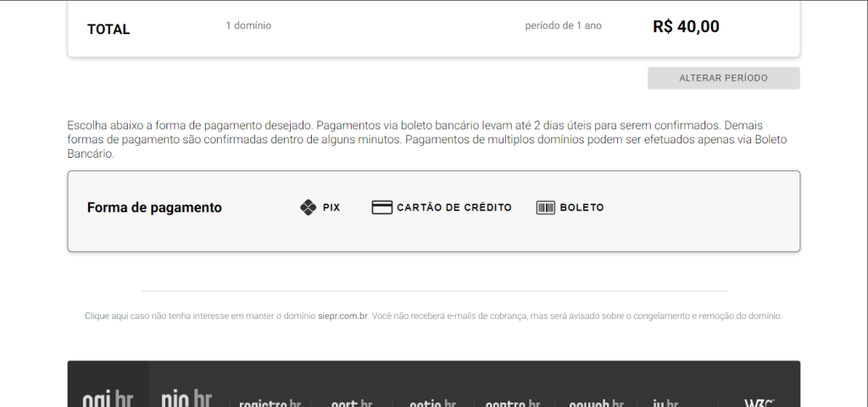Open the registro.br footer logo
Viewport: 868px width, 407px height.
(270, 403)
